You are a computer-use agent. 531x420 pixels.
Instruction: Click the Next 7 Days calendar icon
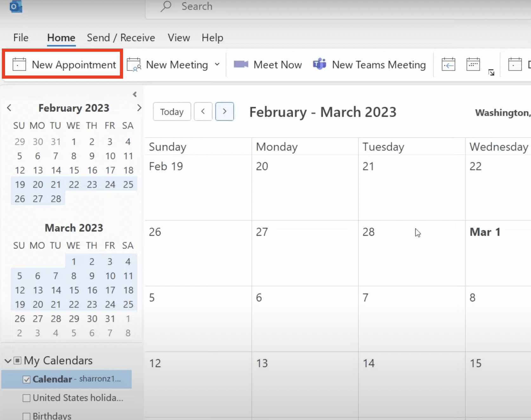(x=473, y=64)
